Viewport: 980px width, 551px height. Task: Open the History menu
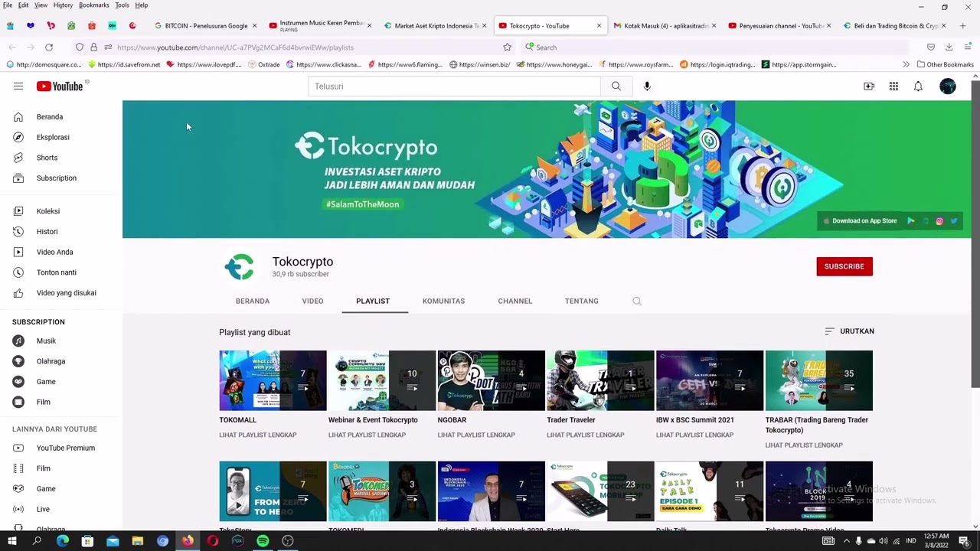click(63, 5)
